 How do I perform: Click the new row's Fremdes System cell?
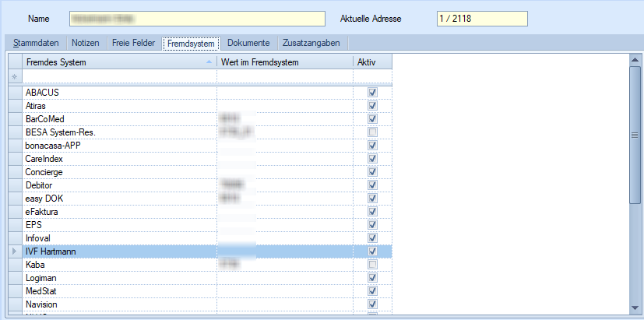pos(119,76)
